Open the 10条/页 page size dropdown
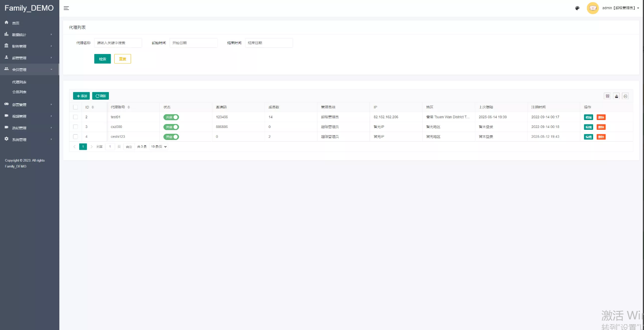Viewport: 644px width, 330px height. (x=158, y=147)
